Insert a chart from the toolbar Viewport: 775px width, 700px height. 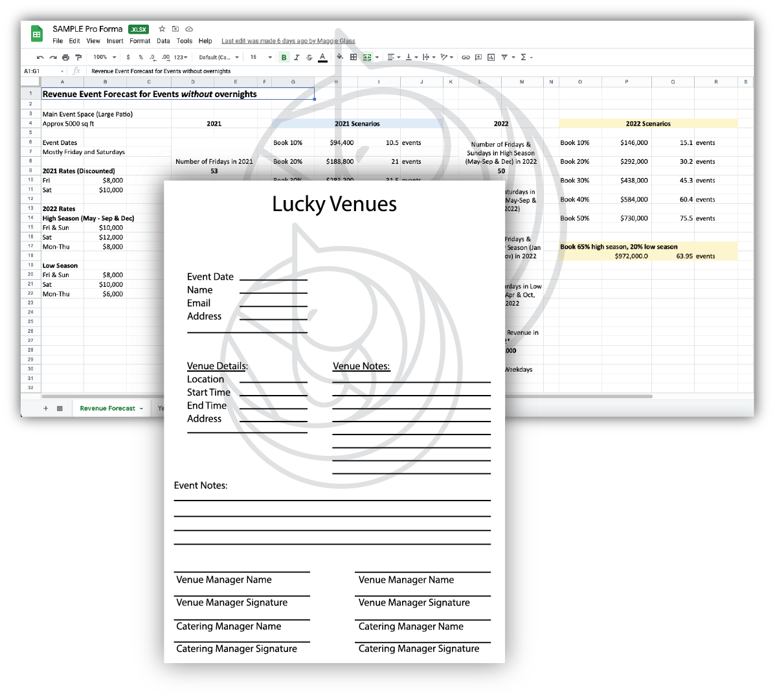click(491, 58)
